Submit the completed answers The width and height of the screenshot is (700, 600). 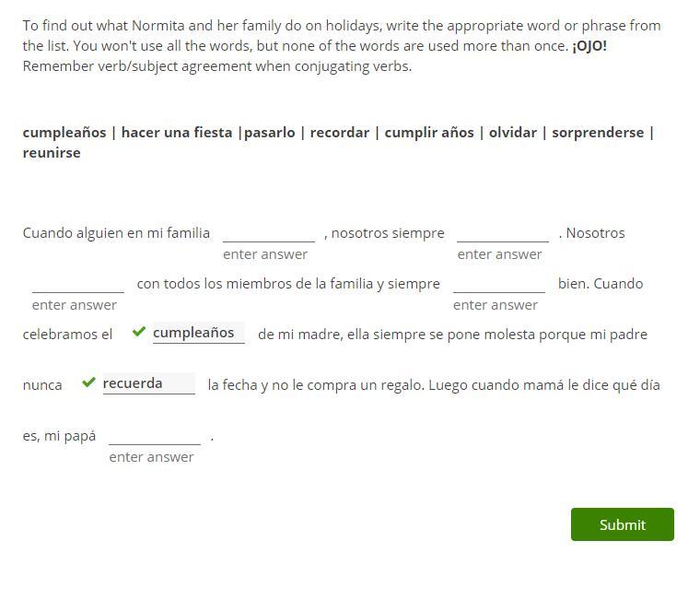pos(622,524)
